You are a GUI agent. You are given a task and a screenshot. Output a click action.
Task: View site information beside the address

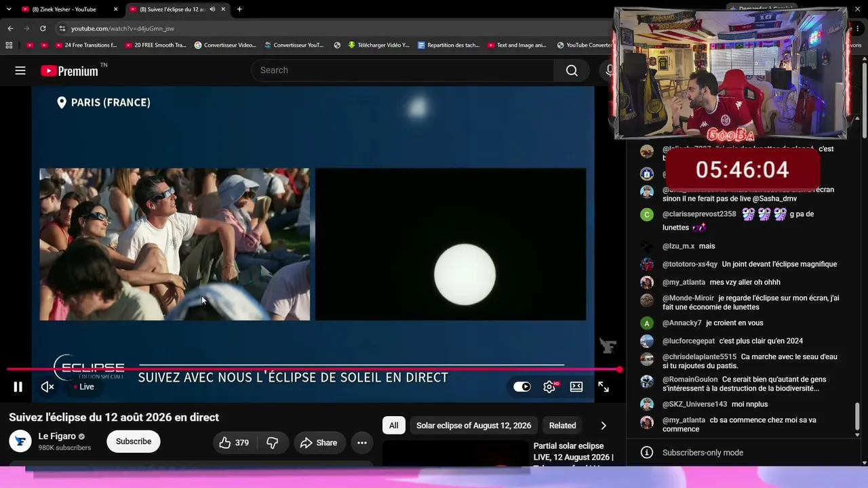click(62, 28)
